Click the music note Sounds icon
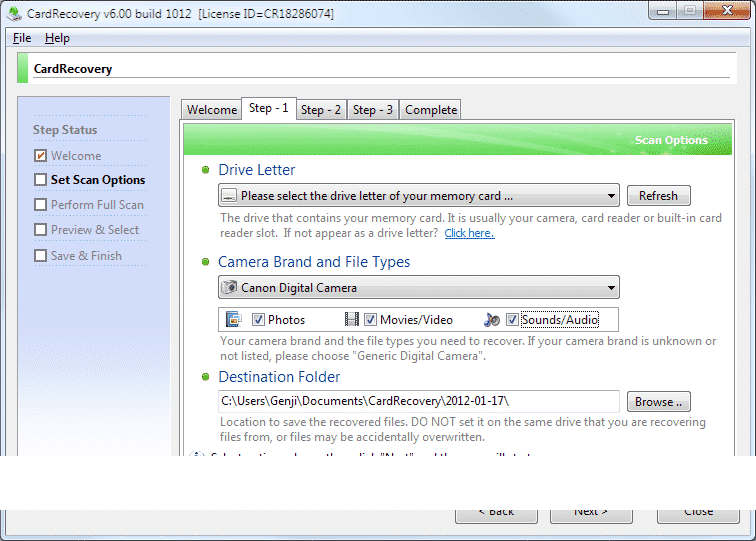 pyautogui.click(x=492, y=319)
